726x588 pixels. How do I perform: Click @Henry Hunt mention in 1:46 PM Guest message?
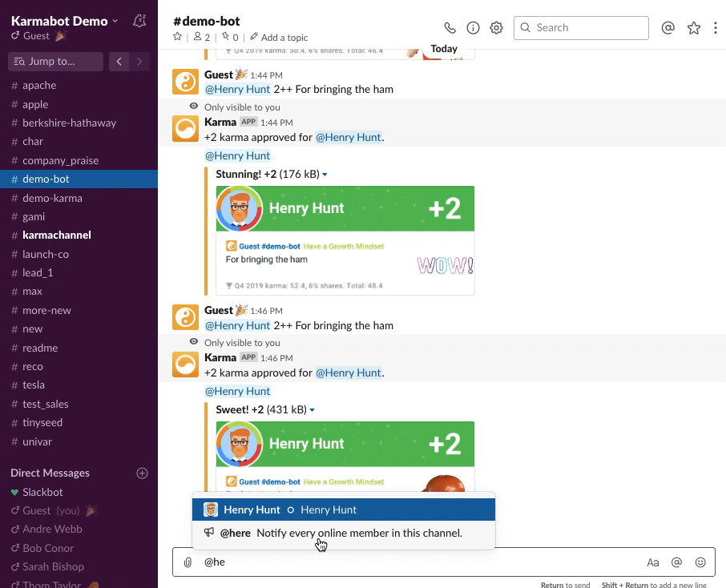237,326
